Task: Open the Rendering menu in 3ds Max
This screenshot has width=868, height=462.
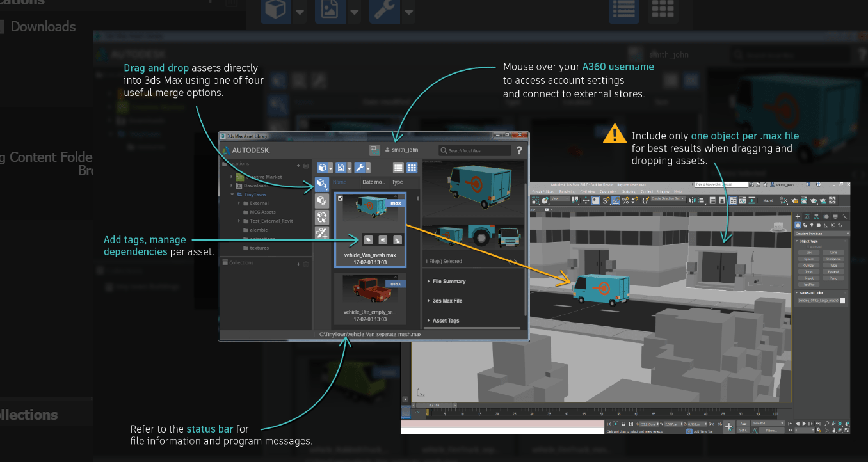Action: (x=567, y=191)
